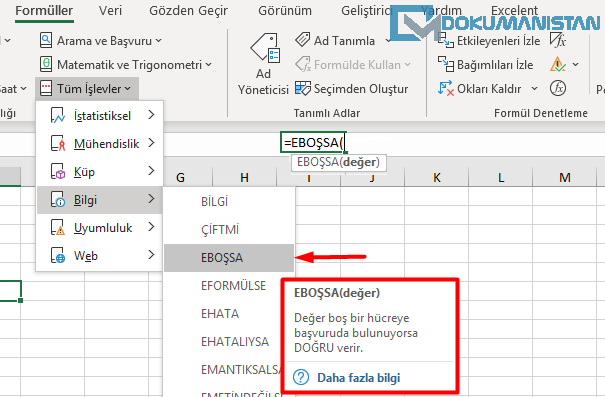Select the EBOŞSA function

coord(229,258)
